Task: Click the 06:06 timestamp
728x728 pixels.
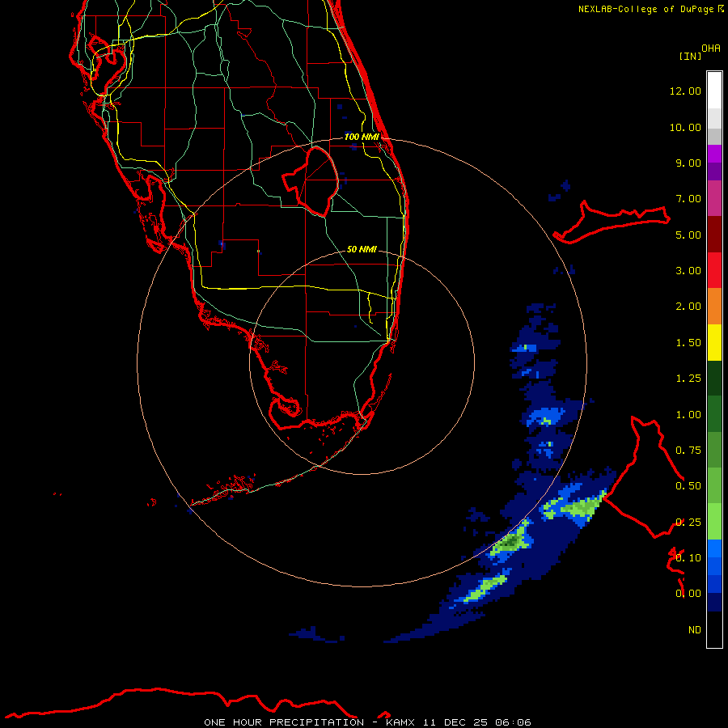Action: tap(513, 722)
